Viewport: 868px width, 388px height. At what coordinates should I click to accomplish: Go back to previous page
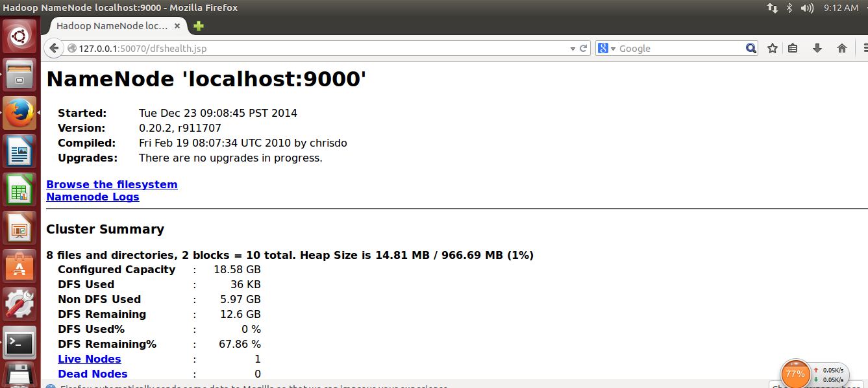click(x=54, y=48)
